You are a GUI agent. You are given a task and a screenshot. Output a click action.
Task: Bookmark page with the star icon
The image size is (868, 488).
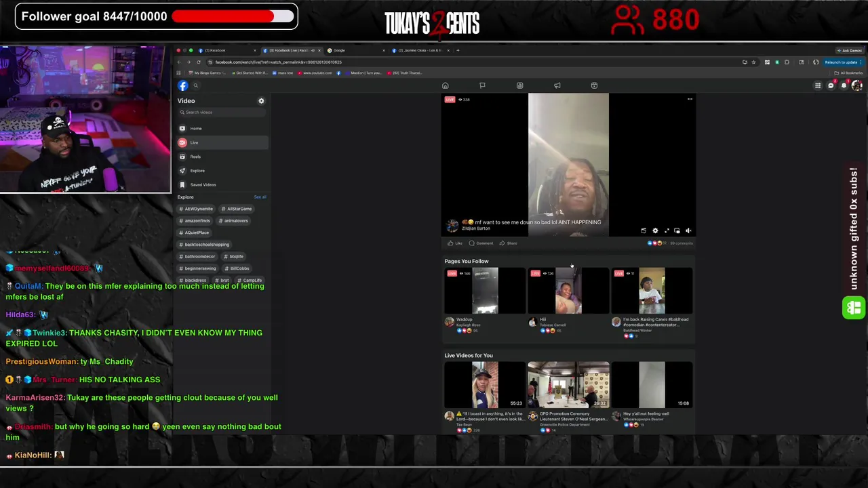coord(753,62)
